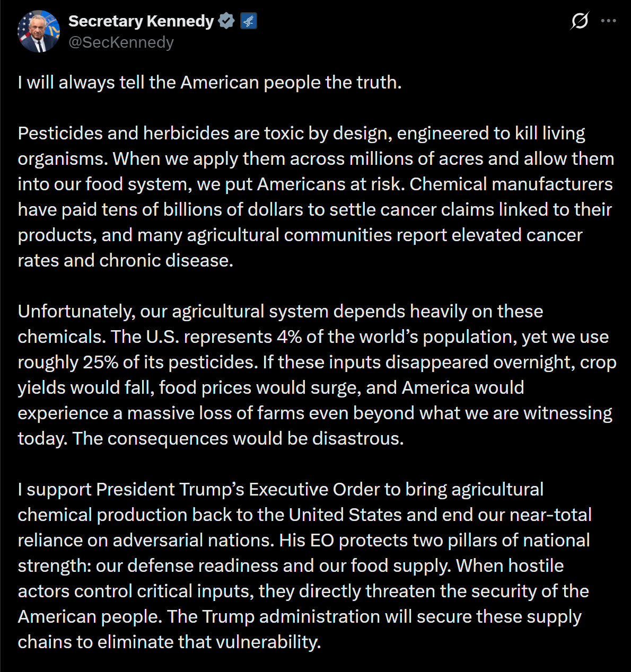Click the sentence "The consequences would be disastrous."
The height and width of the screenshot is (672, 631).
point(238,439)
